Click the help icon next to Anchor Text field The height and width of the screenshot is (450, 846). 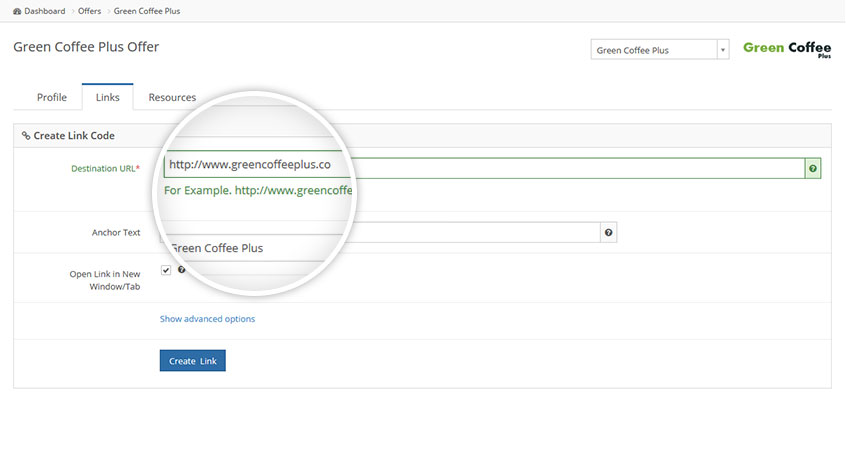pos(608,233)
